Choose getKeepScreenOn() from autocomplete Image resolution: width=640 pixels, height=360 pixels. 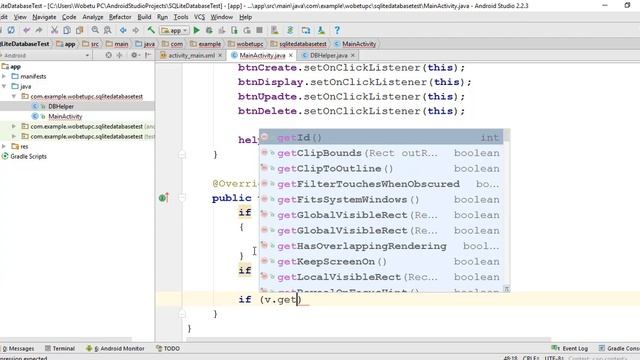coord(381,262)
